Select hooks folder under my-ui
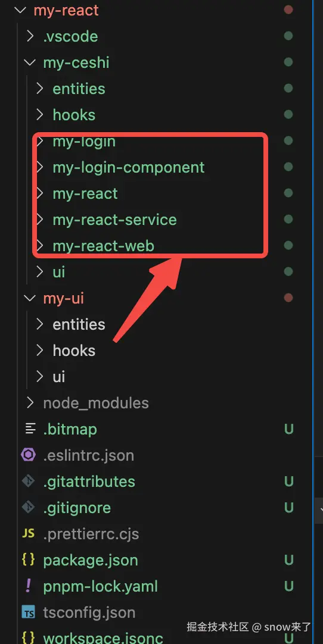The image size is (323, 644). click(74, 351)
